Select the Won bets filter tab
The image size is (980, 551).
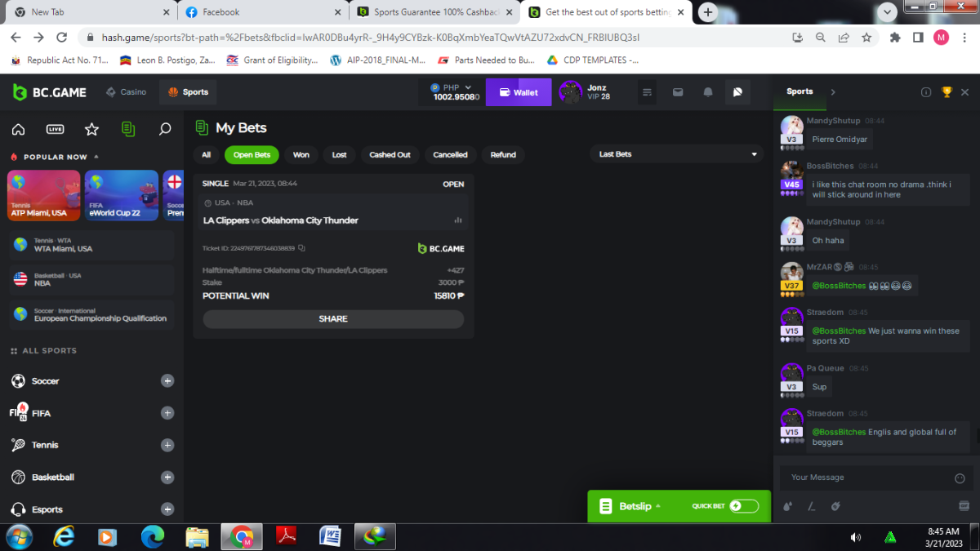click(x=301, y=155)
